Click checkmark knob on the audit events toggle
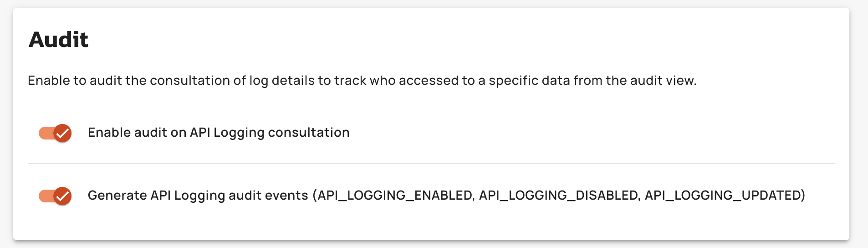 tap(63, 196)
